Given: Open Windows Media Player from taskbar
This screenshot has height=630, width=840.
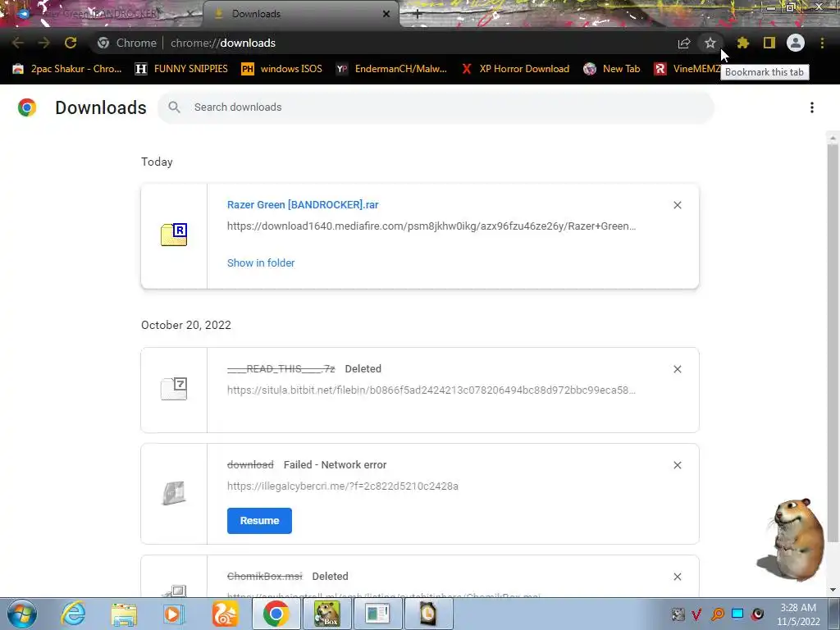Looking at the screenshot, I should (172, 614).
